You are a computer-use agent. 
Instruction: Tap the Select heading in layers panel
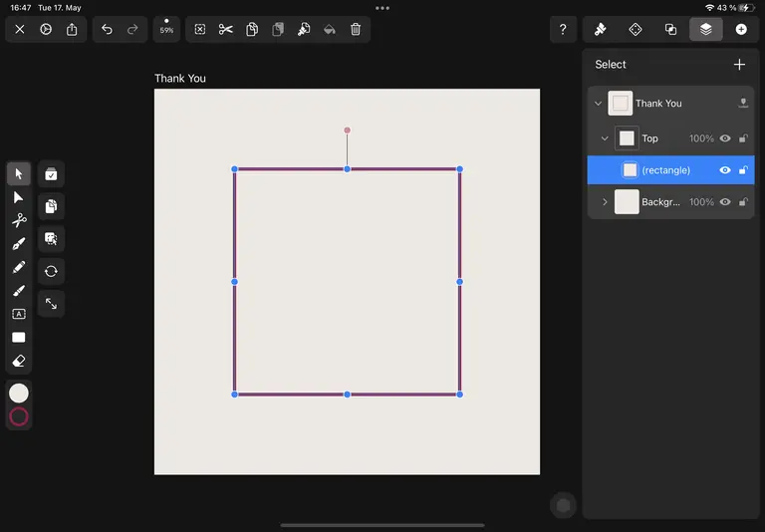611,65
